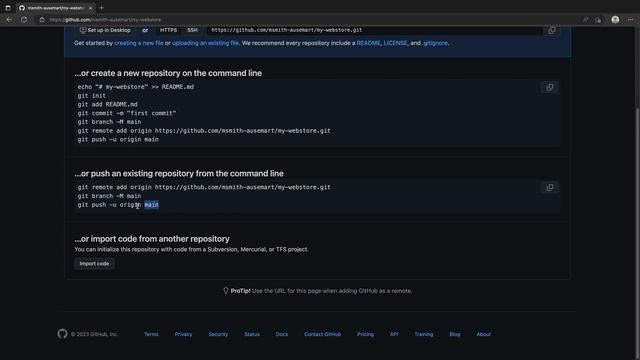Viewport: 640px width, 360px height.
Task: Click the Import code button
Action: 94,264
